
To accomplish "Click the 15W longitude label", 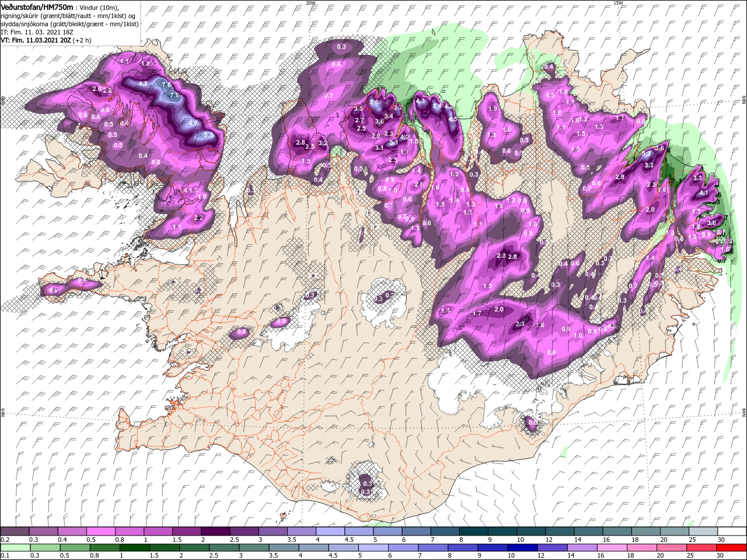I will click(x=617, y=3).
